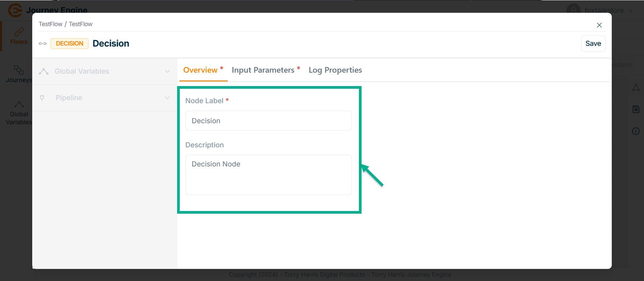Viewport: 644px width, 281px height.
Task: Click the Global Variables panel icon
Action: click(x=44, y=71)
